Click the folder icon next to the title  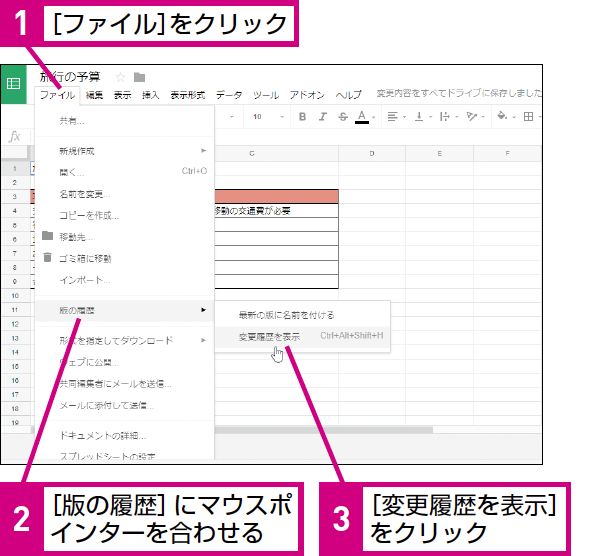139,78
